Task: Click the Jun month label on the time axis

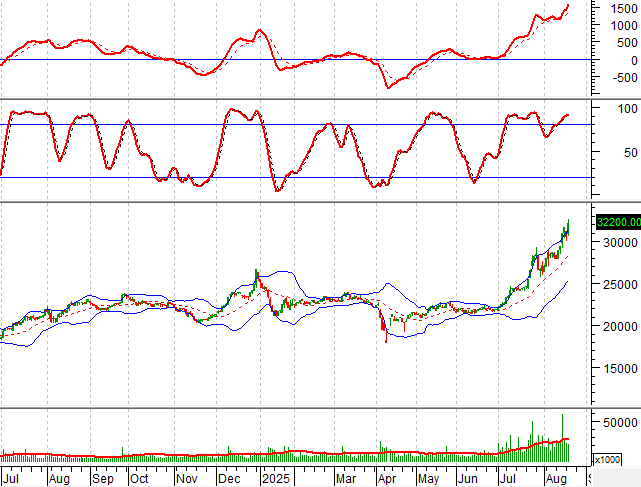Action: tap(467, 478)
